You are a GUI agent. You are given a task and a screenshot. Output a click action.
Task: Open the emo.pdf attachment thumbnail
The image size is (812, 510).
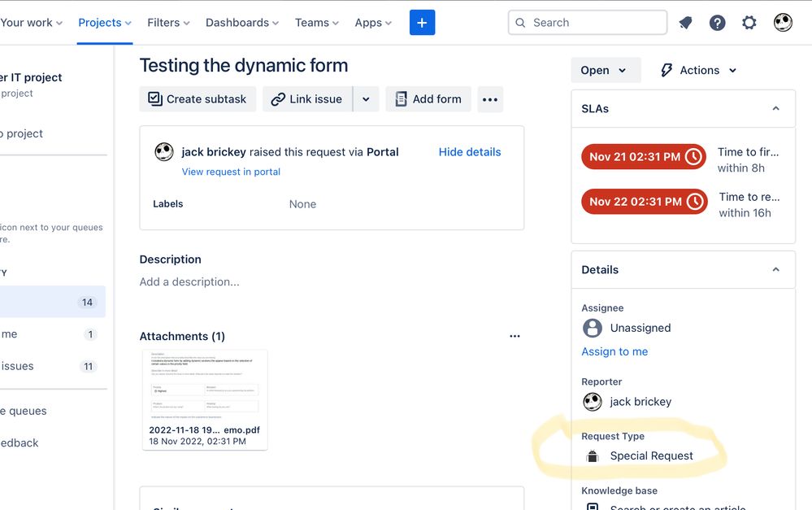(205, 399)
